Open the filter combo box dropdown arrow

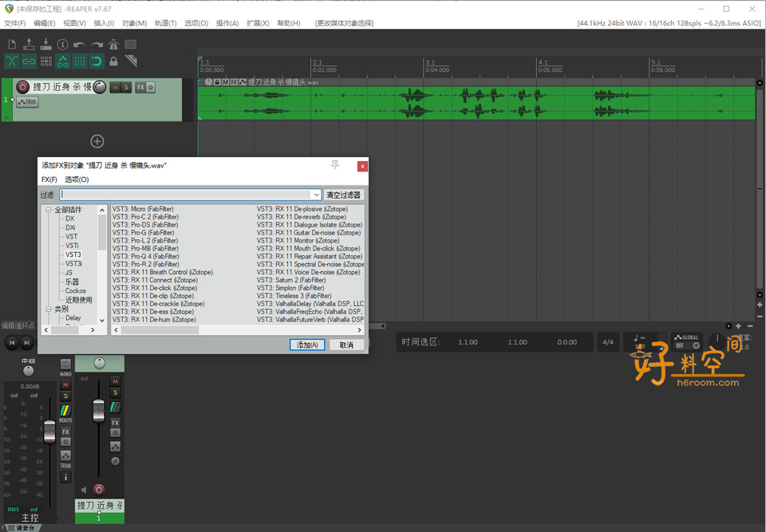(316, 195)
